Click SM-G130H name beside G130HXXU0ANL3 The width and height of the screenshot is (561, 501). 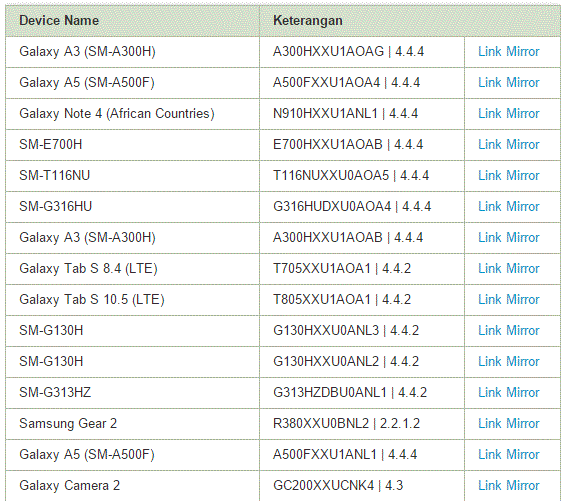[51, 331]
